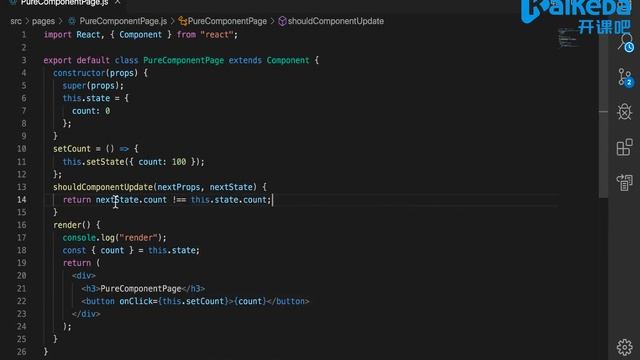Click the word "import" on line 1

coord(58,35)
